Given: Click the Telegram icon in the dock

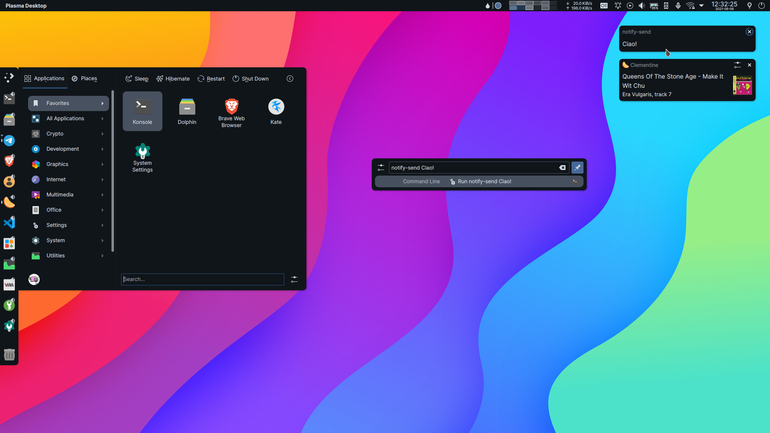Looking at the screenshot, I should pyautogui.click(x=9, y=140).
